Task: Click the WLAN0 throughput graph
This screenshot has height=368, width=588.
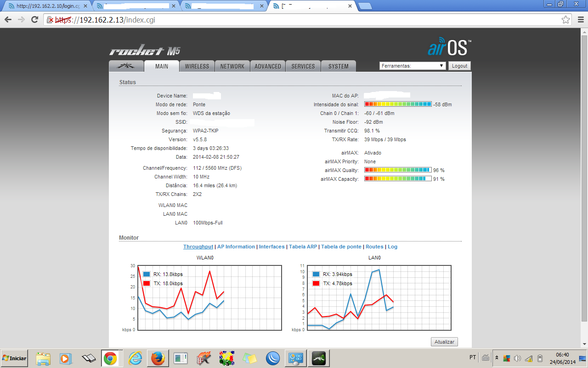Action: (x=209, y=298)
